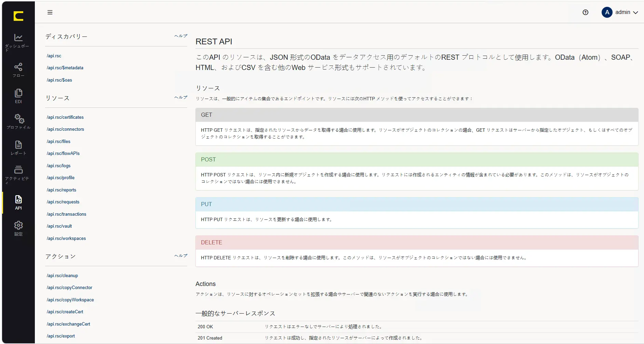Open the /api.rsc link
The image size is (644, 344).
coord(54,56)
